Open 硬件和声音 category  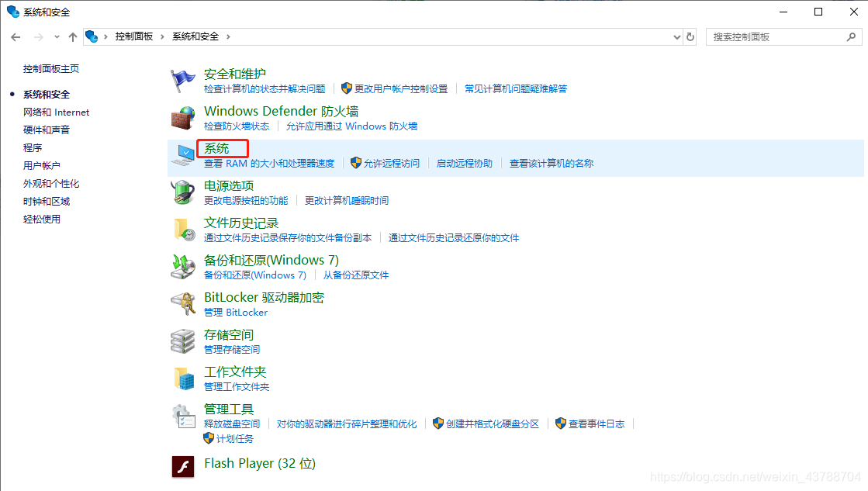[x=47, y=130]
